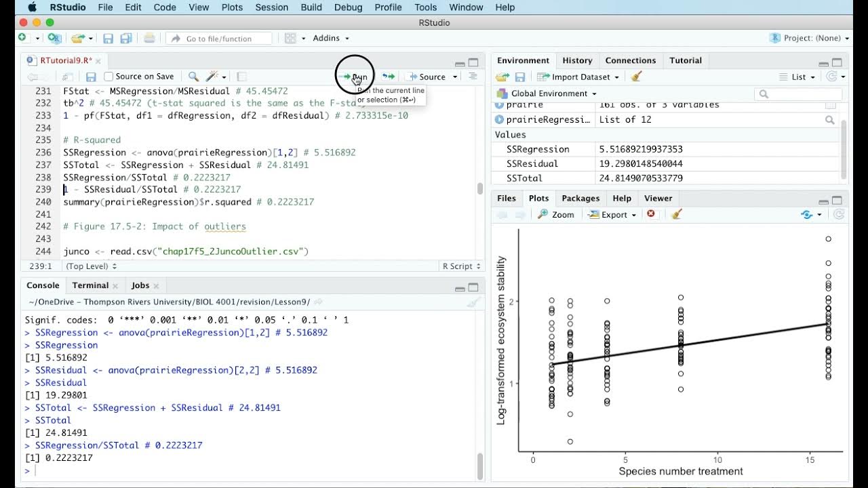This screenshot has width=868, height=488.
Task: Select the SSRegression variable row
Action: (667, 149)
